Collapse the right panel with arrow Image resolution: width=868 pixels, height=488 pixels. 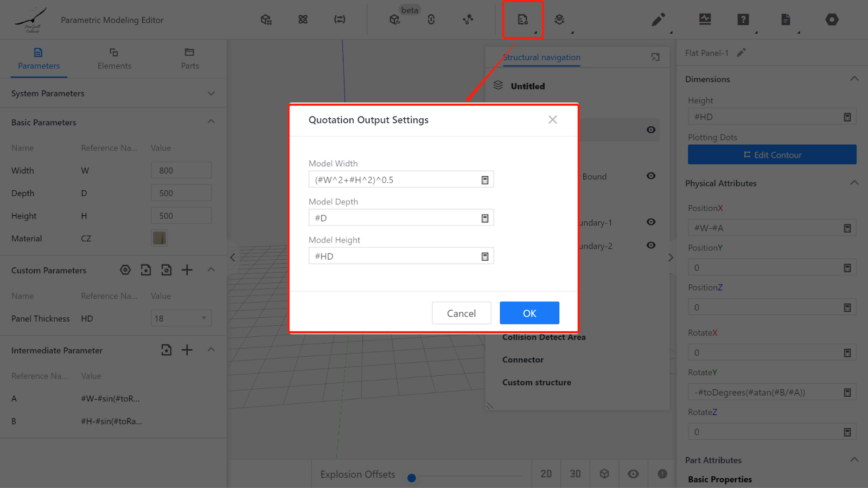pyautogui.click(x=671, y=258)
